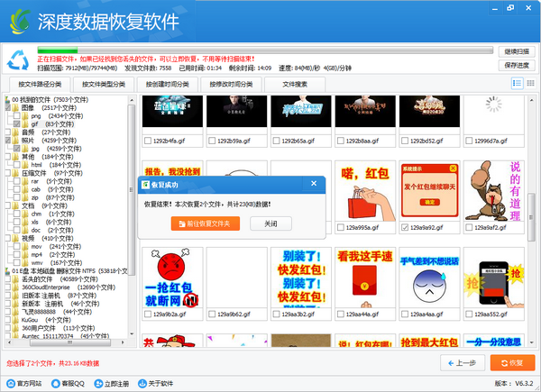The image size is (541, 392).
Task: Switch to thumbnail grid view icon
Action: point(530,83)
